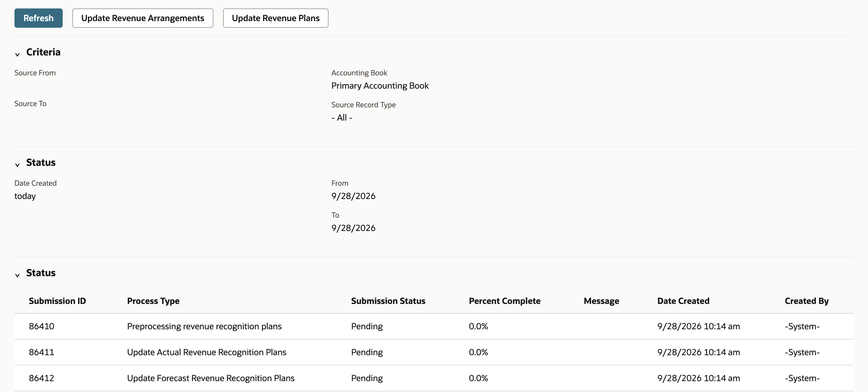Click the Process Type column header
The image size is (868, 392).
click(x=153, y=301)
